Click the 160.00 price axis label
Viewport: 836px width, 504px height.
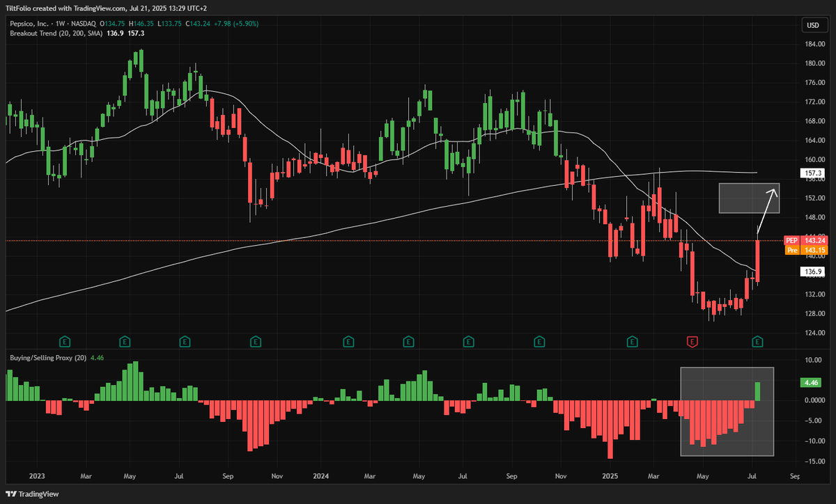point(814,159)
